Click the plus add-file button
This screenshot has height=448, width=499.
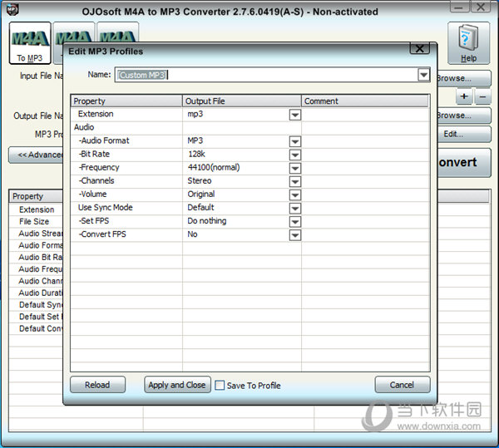coord(464,96)
